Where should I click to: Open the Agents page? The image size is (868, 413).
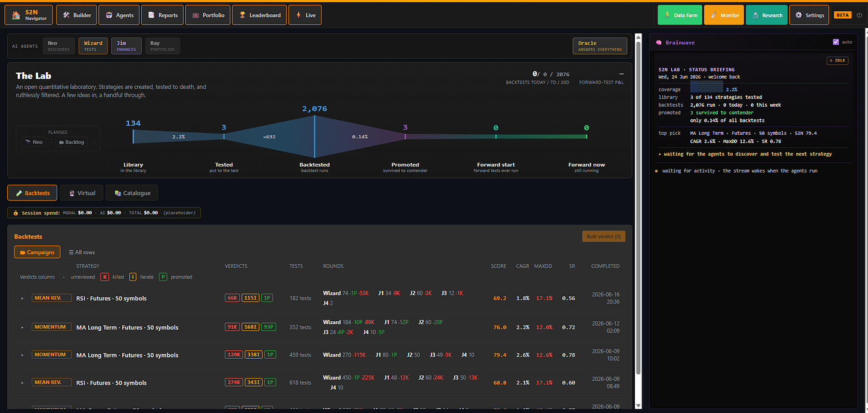click(x=119, y=15)
